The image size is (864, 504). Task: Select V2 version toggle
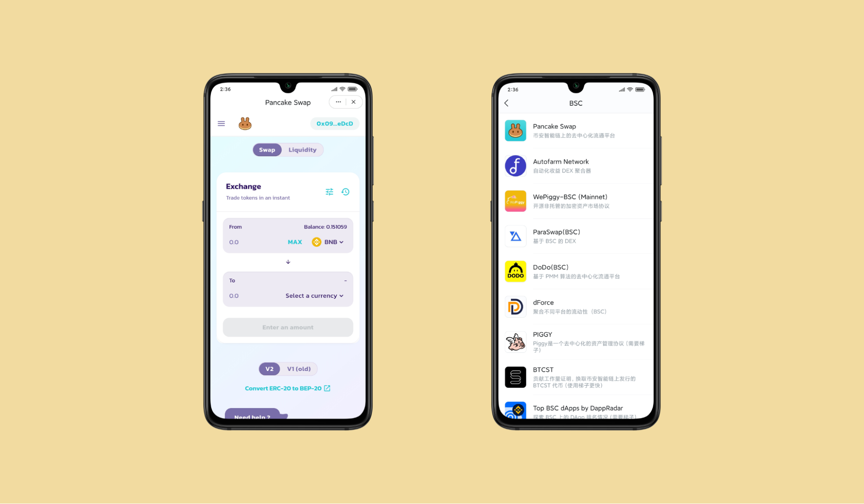[x=270, y=368]
